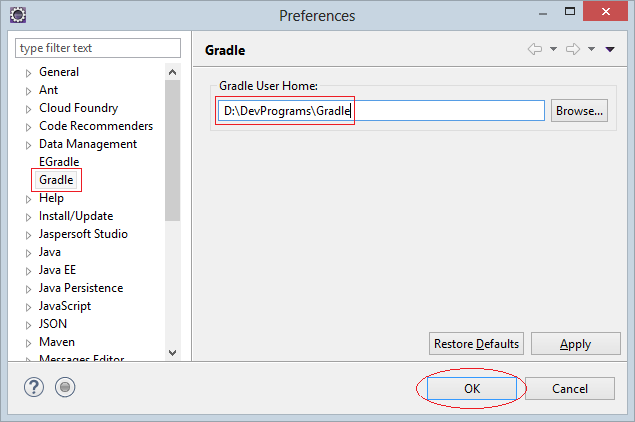This screenshot has height=422, width=635.
Task: Expand the Maven tree node
Action: (x=28, y=343)
